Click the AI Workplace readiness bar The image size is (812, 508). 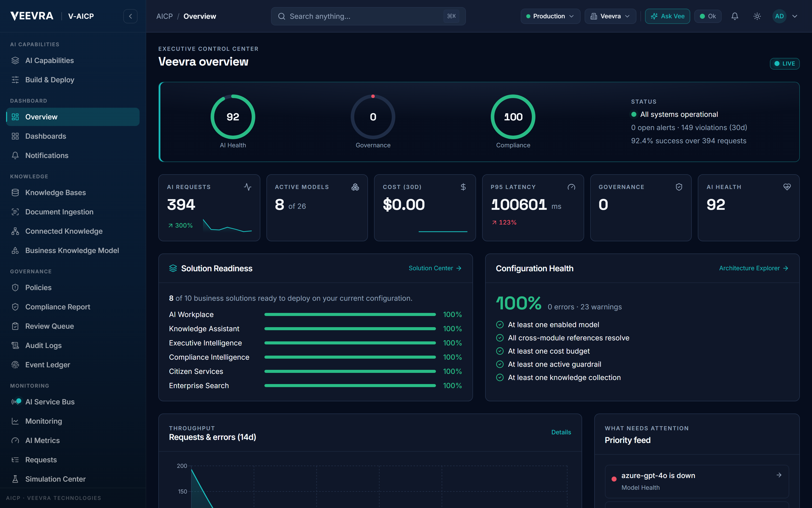click(x=350, y=314)
